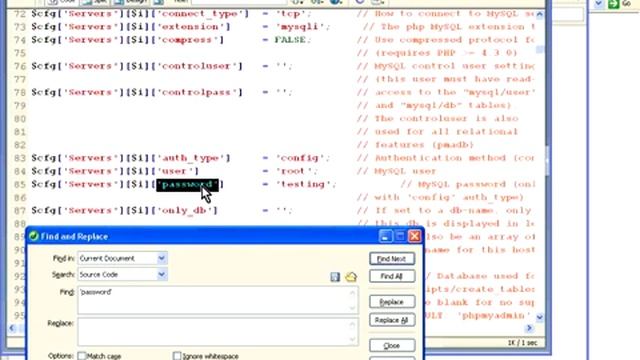Click inside the Replace text field
The image size is (640, 360).
[x=218, y=332]
